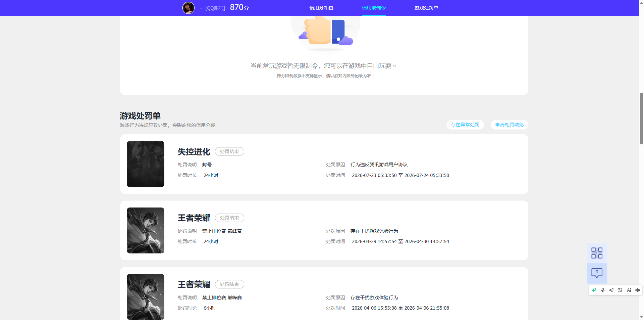This screenshot has height=320, width=644.
Task: Click the scrollbar down arrow
Action: [x=641, y=317]
